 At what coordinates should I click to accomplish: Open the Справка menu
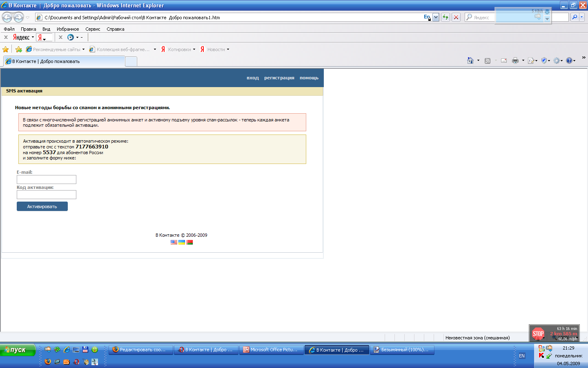(115, 29)
